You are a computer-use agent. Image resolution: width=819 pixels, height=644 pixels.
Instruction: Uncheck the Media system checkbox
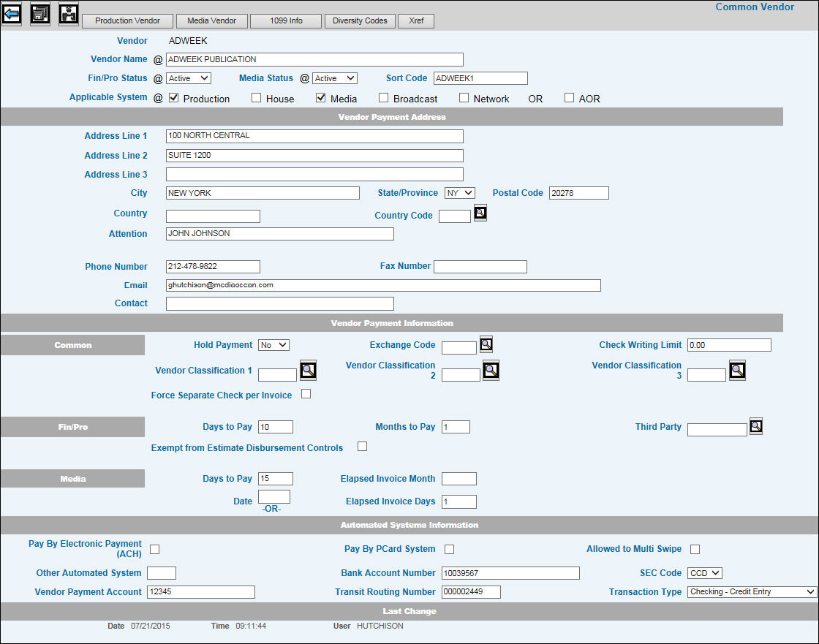pyautogui.click(x=321, y=98)
